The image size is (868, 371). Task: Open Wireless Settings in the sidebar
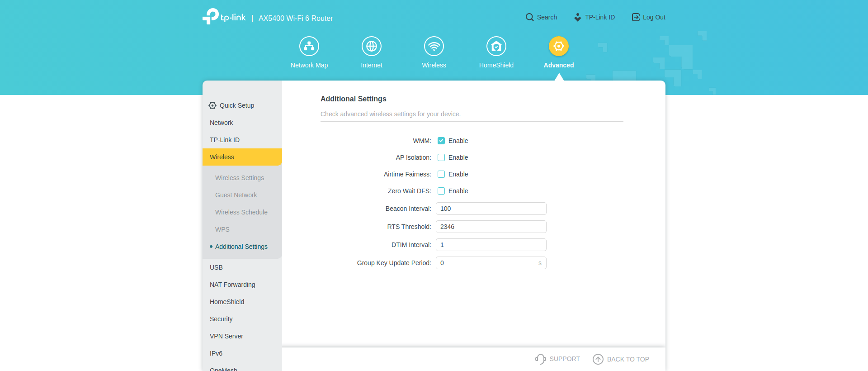(240, 178)
